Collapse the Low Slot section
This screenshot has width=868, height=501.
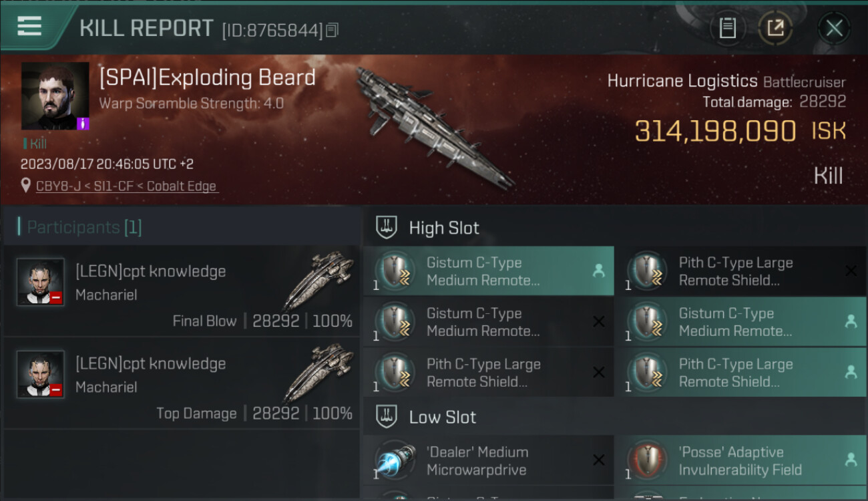click(426, 417)
